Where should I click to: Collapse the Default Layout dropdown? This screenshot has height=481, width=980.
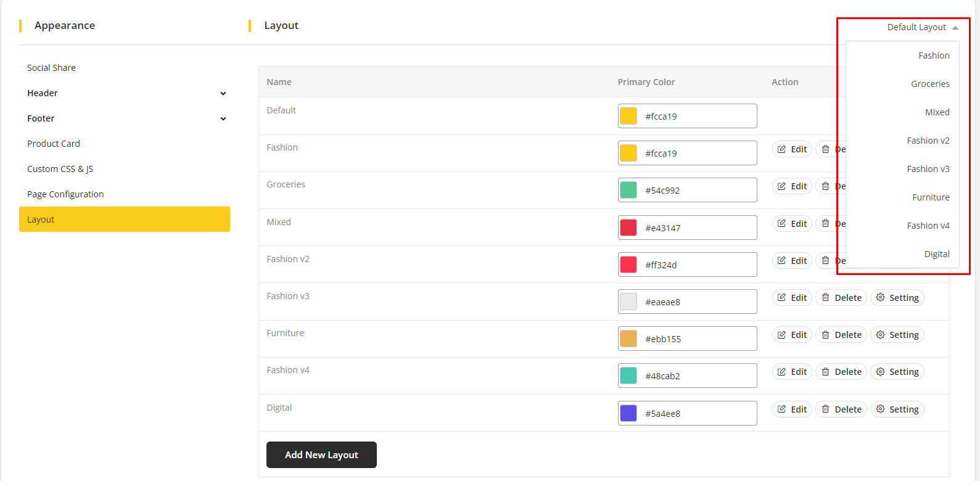(922, 27)
